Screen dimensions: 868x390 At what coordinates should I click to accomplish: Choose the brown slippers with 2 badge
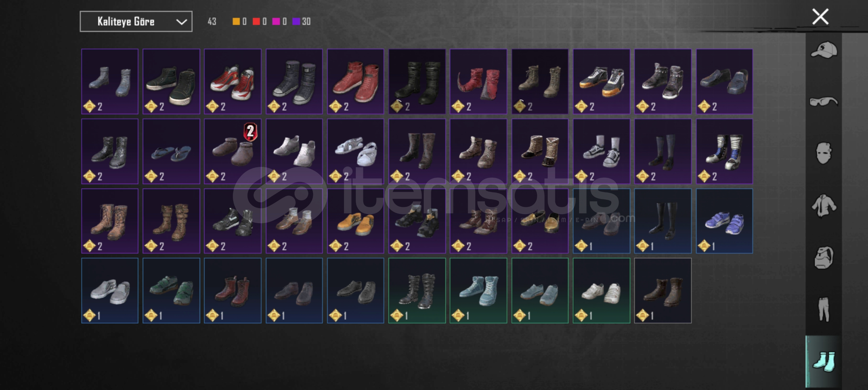(232, 151)
